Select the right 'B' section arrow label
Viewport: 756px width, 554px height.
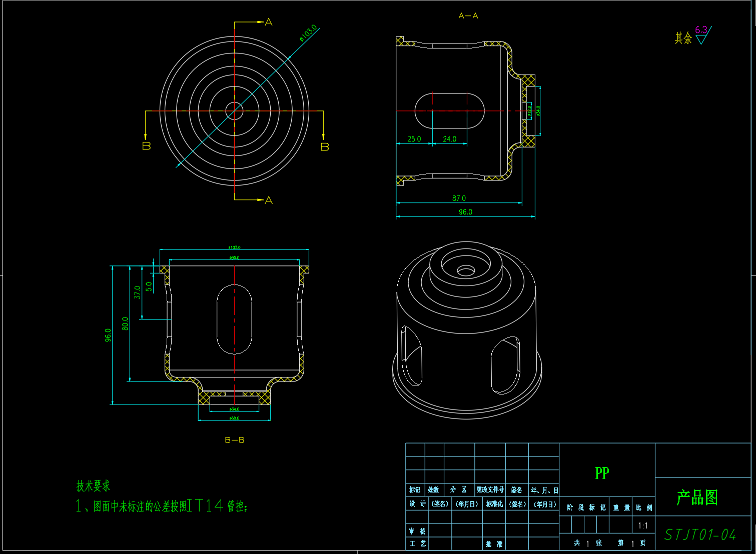pos(325,147)
